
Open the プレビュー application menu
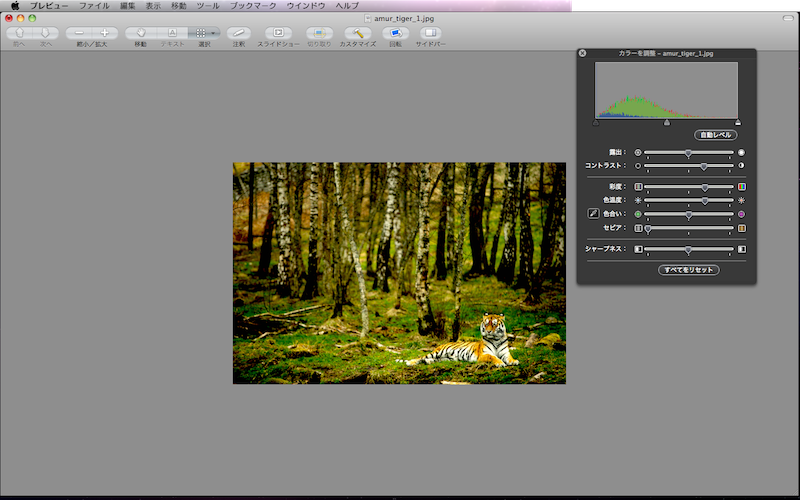click(49, 6)
